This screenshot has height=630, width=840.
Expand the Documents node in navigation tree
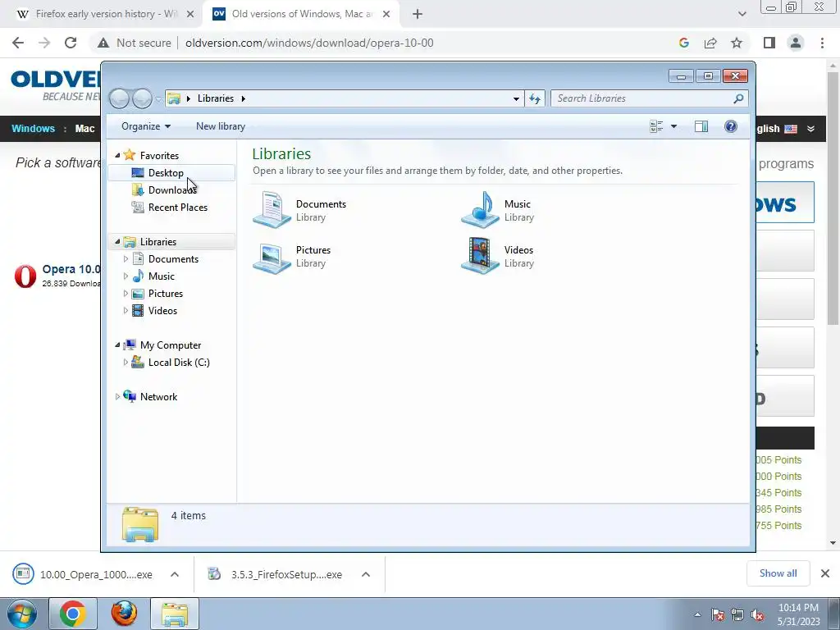click(x=126, y=259)
